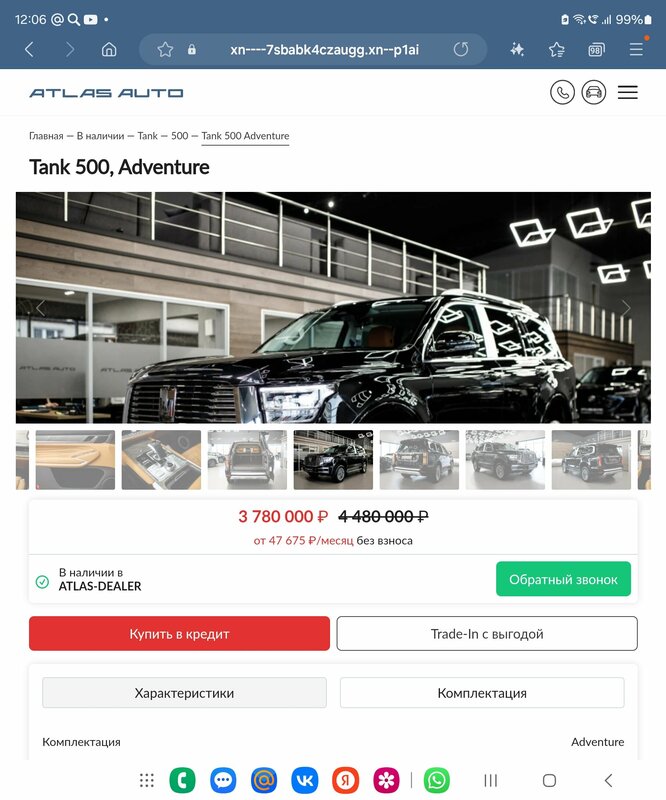Switch to the Комплектация tab
This screenshot has height=800, width=666.
[x=482, y=693]
